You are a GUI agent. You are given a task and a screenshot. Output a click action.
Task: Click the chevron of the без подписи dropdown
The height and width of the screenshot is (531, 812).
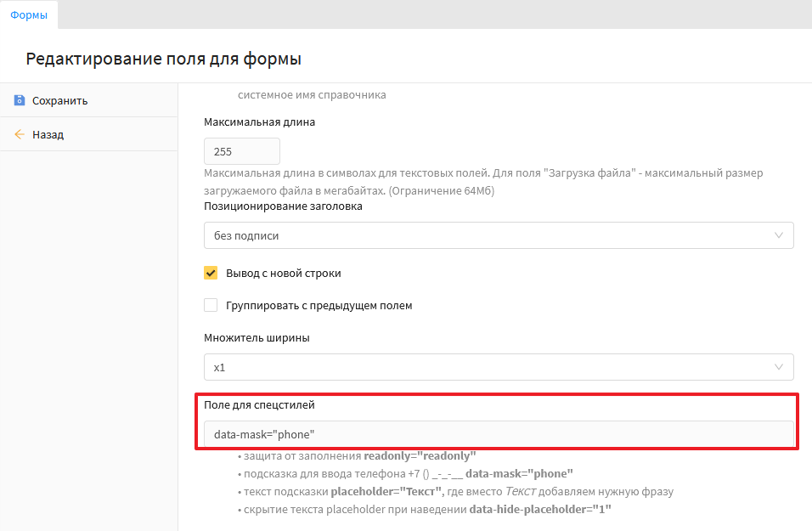coord(779,235)
